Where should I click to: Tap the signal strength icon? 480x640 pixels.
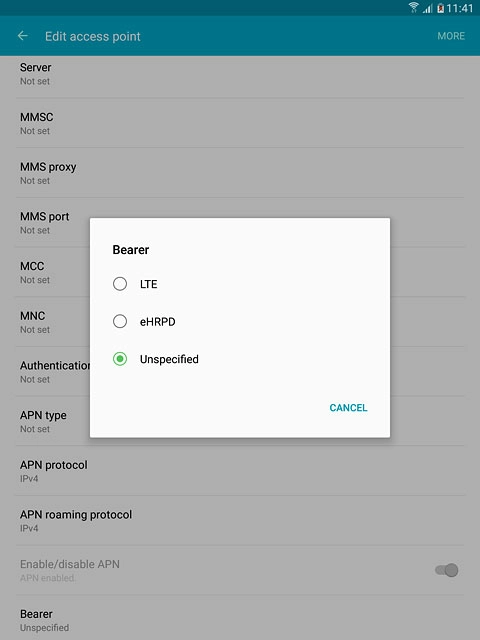pos(427,8)
